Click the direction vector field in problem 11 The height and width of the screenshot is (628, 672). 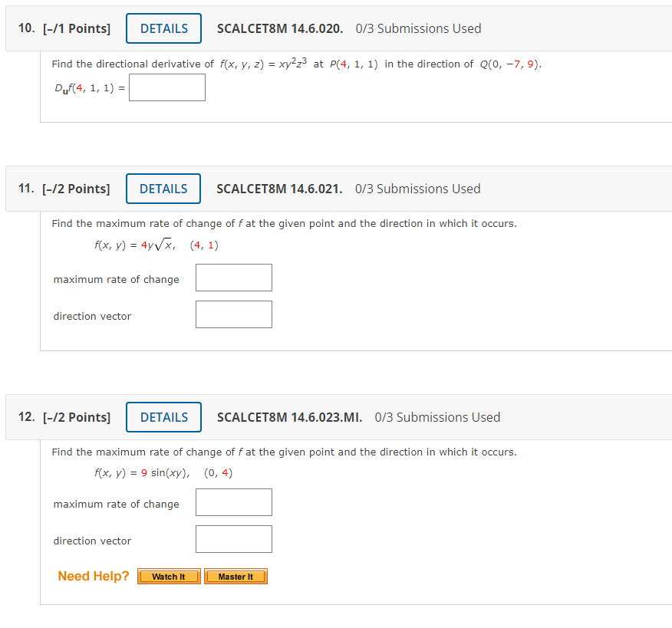tap(233, 314)
